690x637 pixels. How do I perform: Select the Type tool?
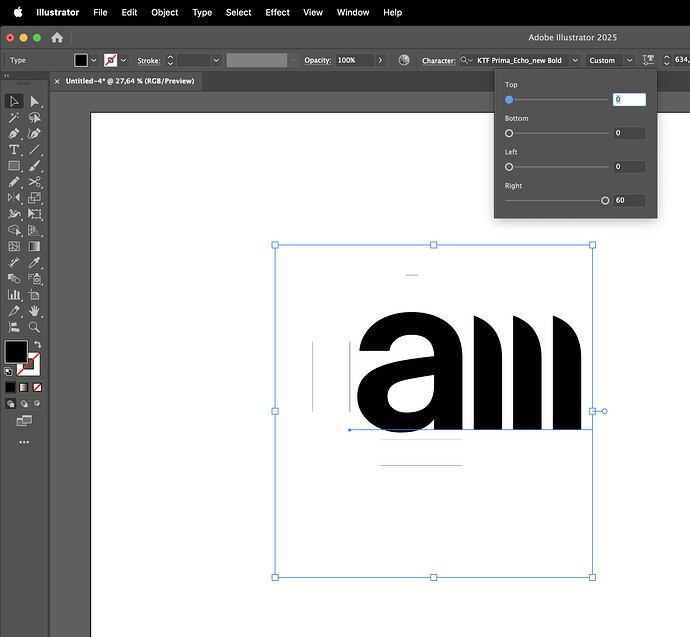point(14,149)
